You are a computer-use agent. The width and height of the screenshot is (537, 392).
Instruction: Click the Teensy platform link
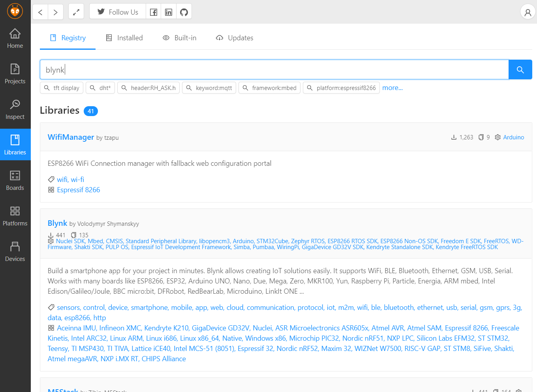[x=58, y=349]
